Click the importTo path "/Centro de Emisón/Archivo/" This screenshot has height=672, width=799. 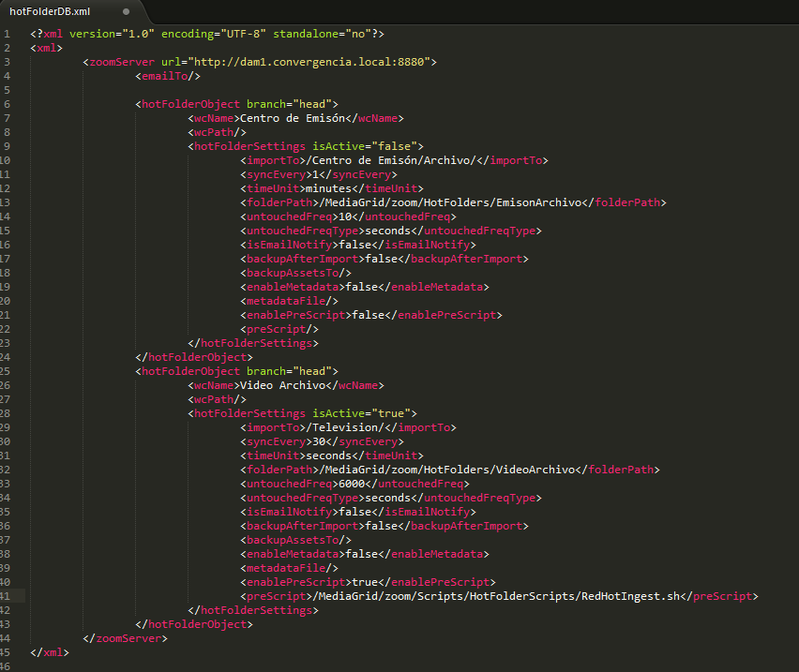pos(391,160)
